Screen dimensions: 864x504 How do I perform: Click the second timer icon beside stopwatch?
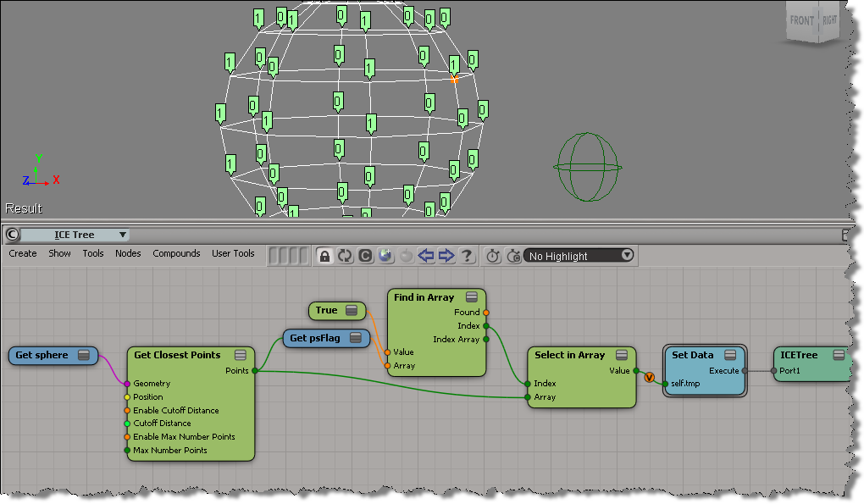pyautogui.click(x=513, y=256)
